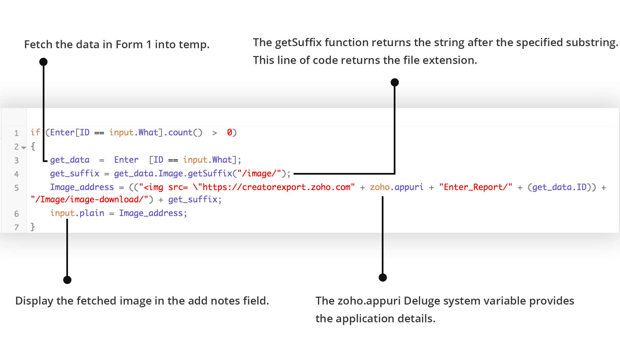The width and height of the screenshot is (620, 364).
Task: Click the creatorexport.zoho.com URL string
Action: click(247, 187)
